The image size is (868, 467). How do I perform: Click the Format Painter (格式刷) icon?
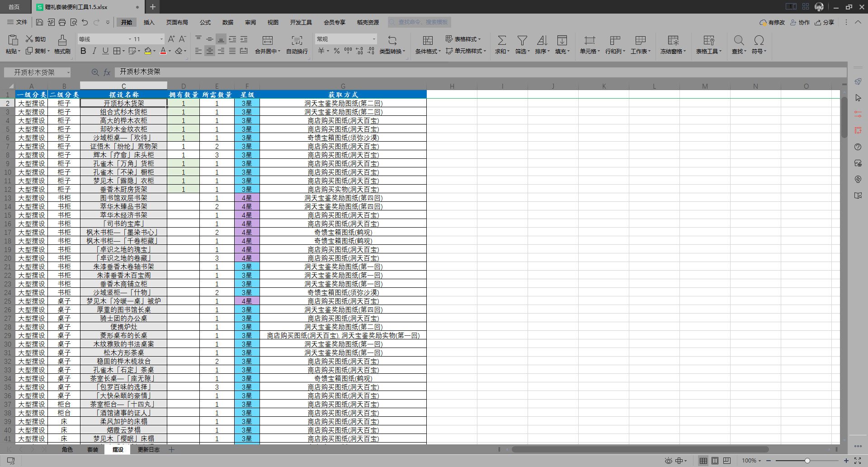[x=62, y=40]
